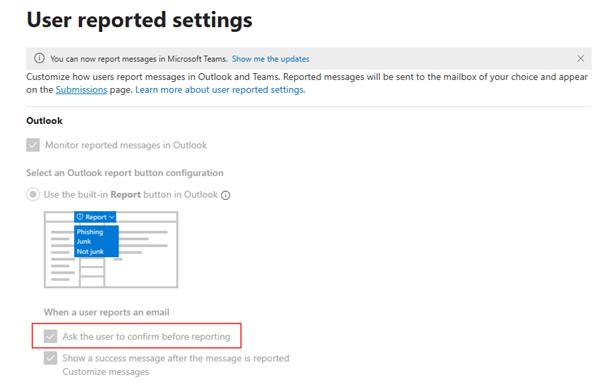601x381 pixels.
Task: Open Learn more about user reported settings
Action: click(x=220, y=90)
